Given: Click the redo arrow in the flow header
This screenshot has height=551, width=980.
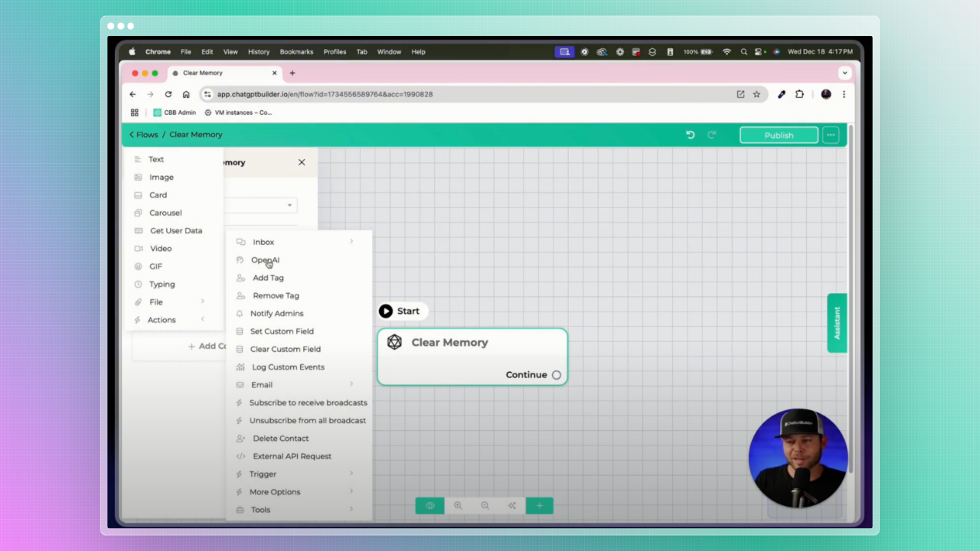Looking at the screenshot, I should [x=711, y=135].
